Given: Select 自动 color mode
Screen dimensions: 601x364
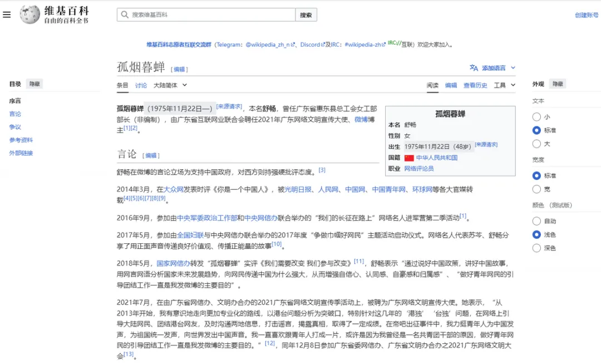Looking at the screenshot, I should click(536, 221).
